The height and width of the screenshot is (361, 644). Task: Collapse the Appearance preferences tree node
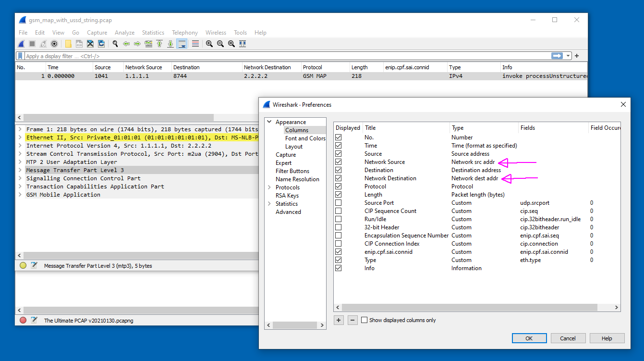(270, 122)
